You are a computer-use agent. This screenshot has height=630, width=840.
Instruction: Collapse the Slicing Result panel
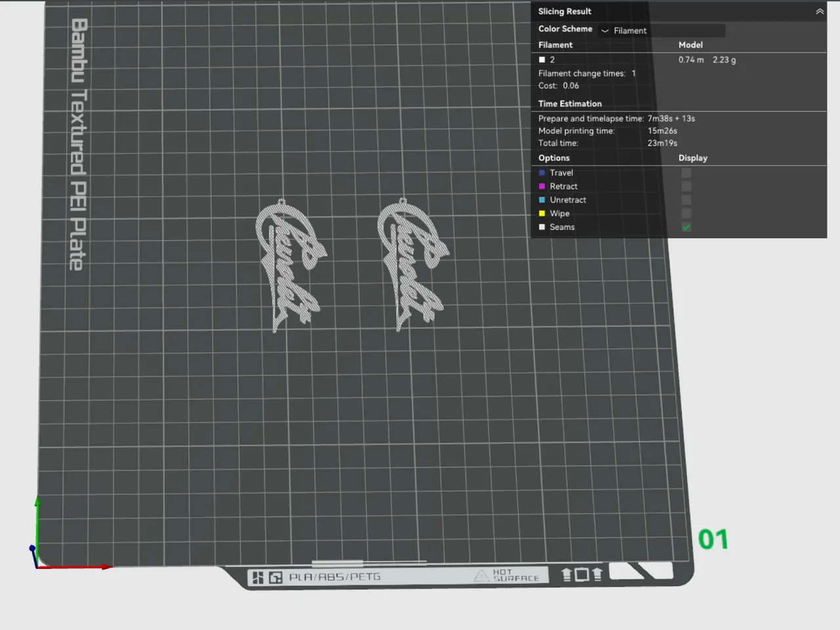820,11
